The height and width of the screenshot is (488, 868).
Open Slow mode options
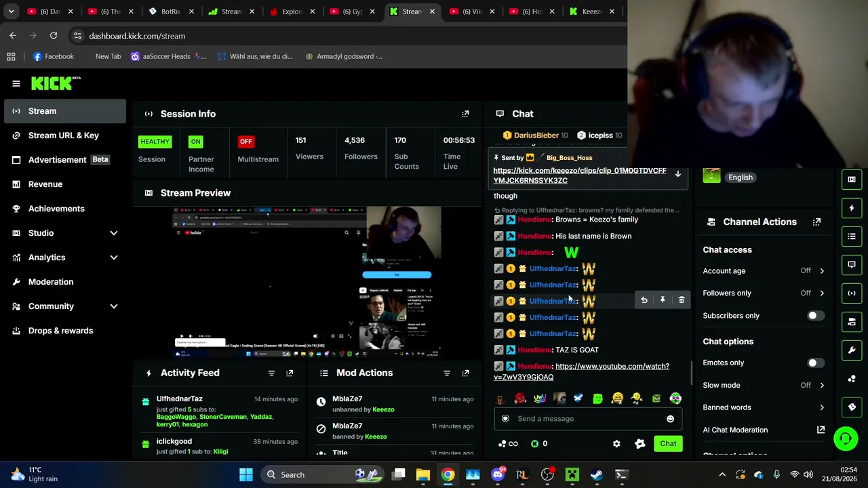point(764,386)
